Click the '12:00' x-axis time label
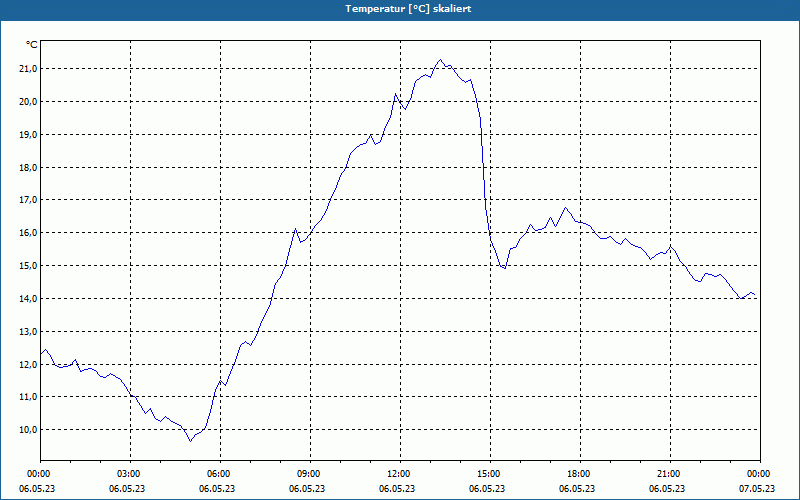Screen dimensions: 800x500 (398, 474)
